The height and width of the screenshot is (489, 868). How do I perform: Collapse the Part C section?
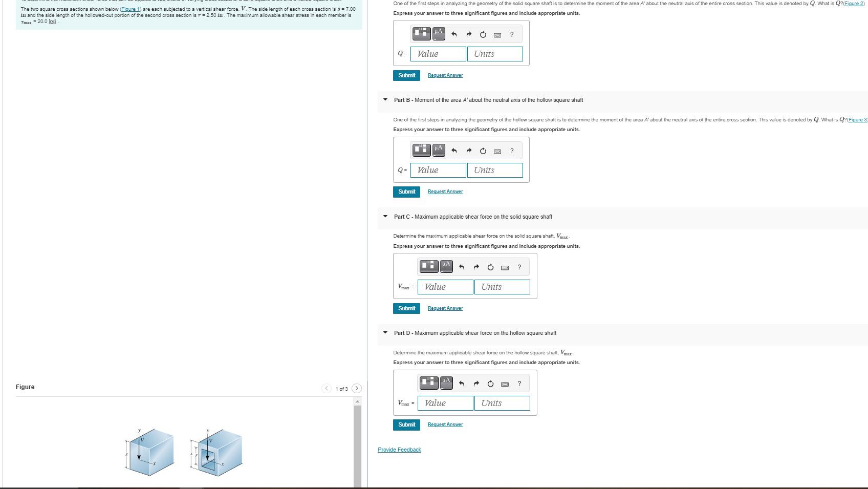click(385, 217)
